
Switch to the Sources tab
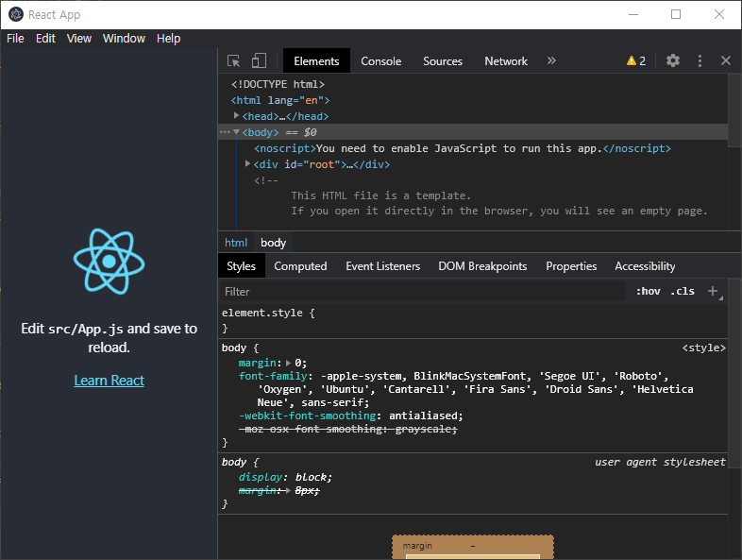pyautogui.click(x=443, y=60)
